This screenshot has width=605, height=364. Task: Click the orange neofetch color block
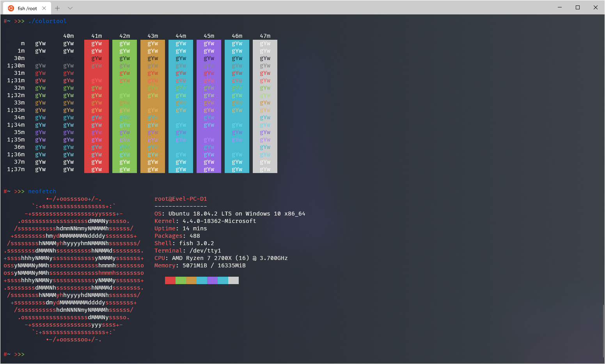(191, 281)
